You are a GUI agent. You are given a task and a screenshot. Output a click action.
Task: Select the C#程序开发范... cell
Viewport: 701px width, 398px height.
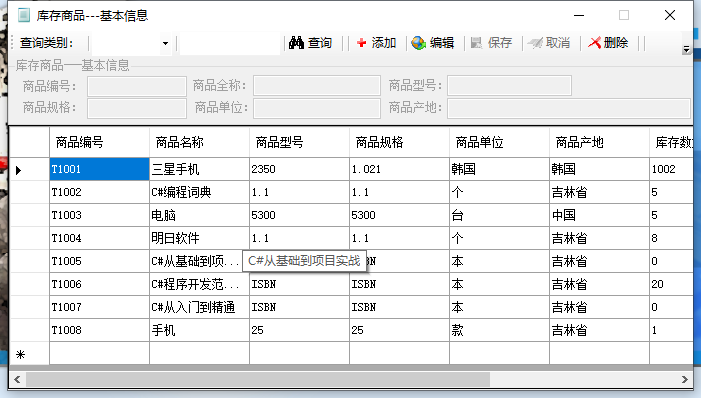click(x=199, y=284)
